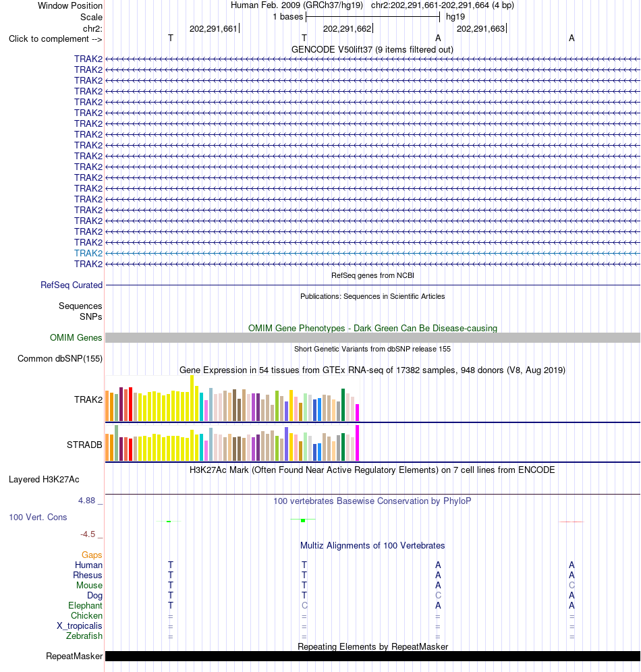Click the gray OMIM Genes item bar
This screenshot has height=672, width=641.
click(372, 338)
